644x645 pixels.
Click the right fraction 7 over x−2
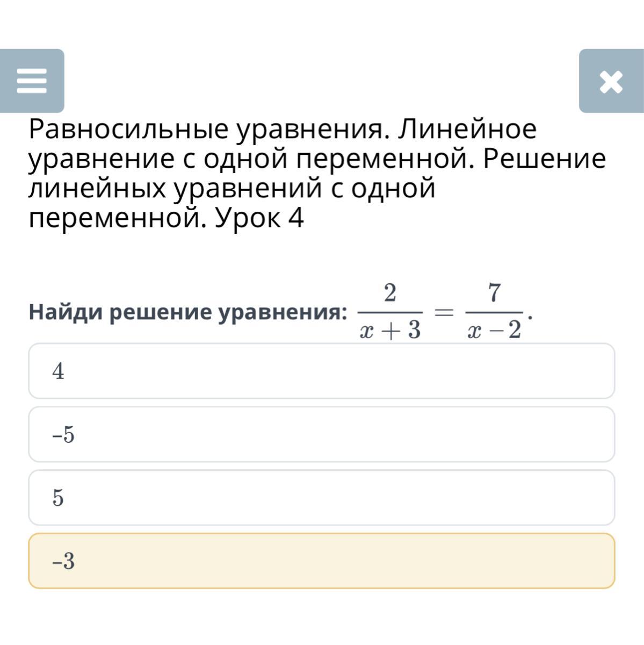pyautogui.click(x=494, y=312)
